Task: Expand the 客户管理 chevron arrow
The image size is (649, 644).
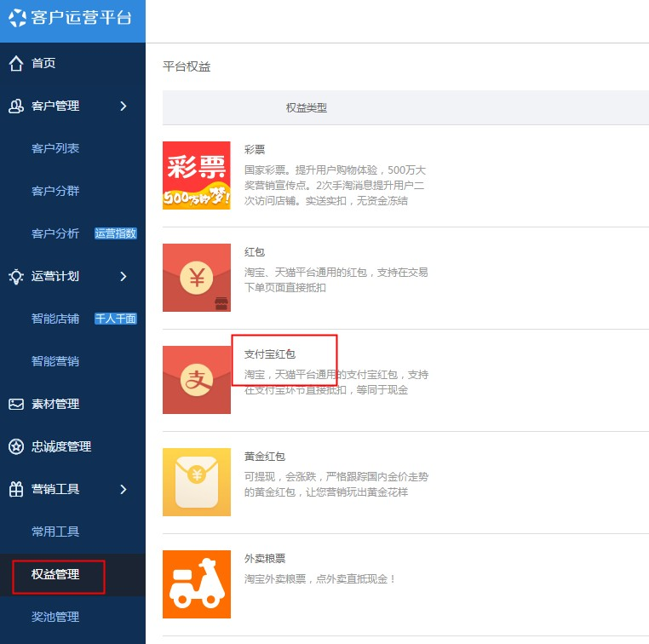Action: 123,106
